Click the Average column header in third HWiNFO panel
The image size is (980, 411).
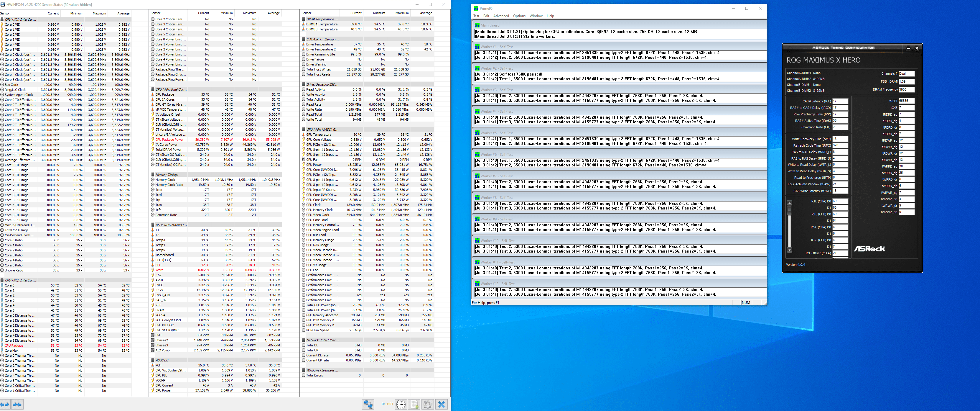coord(423,13)
